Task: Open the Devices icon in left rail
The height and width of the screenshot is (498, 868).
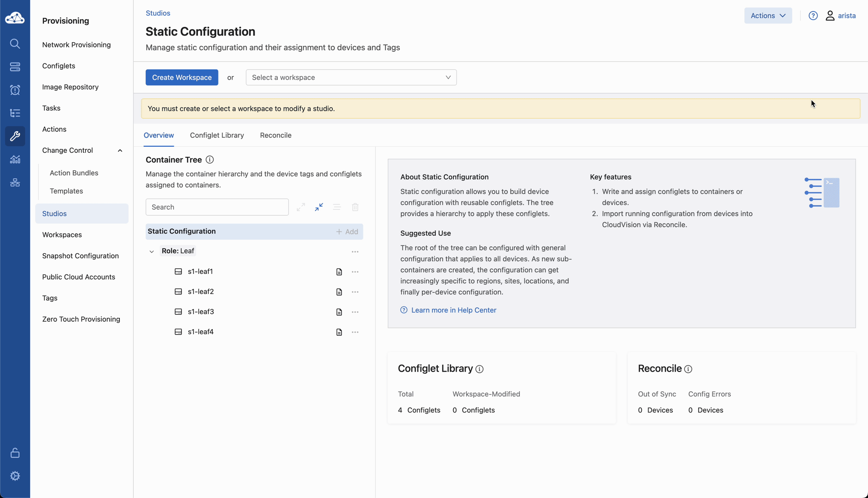Action: point(15,67)
